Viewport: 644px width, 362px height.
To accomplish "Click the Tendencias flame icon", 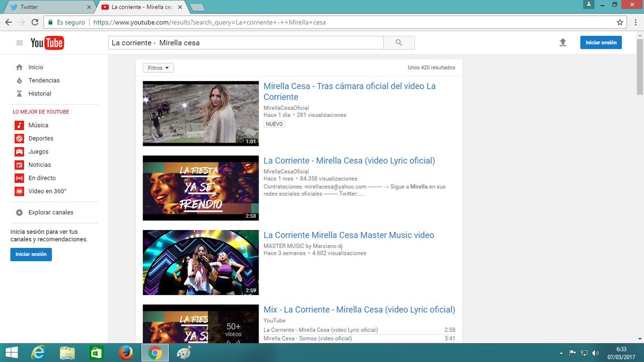I will pos(19,80).
